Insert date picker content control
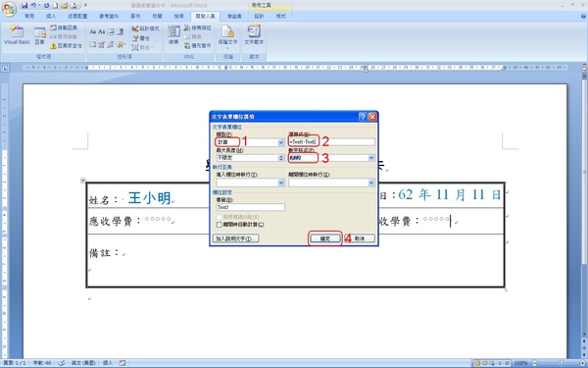This screenshot has width=588, height=368. (101, 45)
